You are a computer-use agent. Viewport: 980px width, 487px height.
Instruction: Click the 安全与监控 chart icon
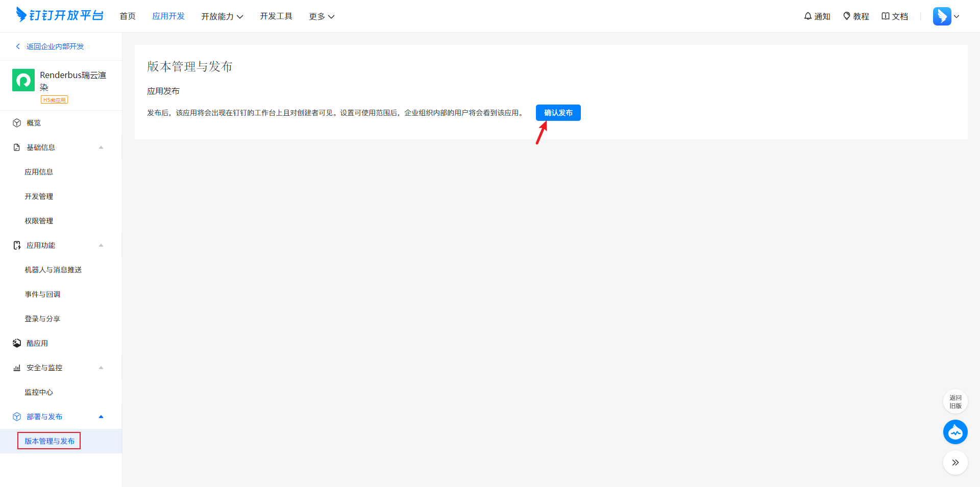[17, 368]
